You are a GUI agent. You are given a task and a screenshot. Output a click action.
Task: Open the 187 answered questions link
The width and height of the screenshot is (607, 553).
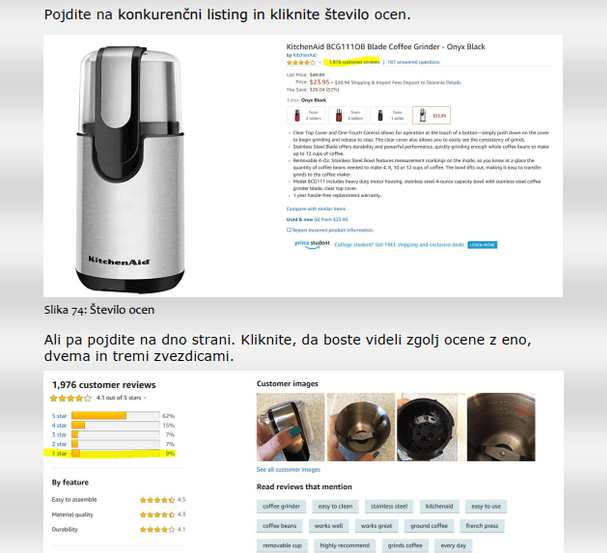[x=413, y=62]
